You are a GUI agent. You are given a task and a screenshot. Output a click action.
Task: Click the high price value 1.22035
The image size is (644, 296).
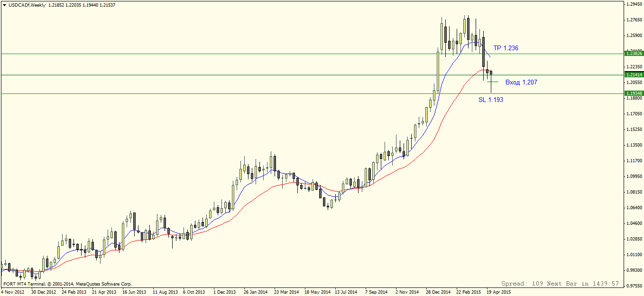tap(74, 5)
